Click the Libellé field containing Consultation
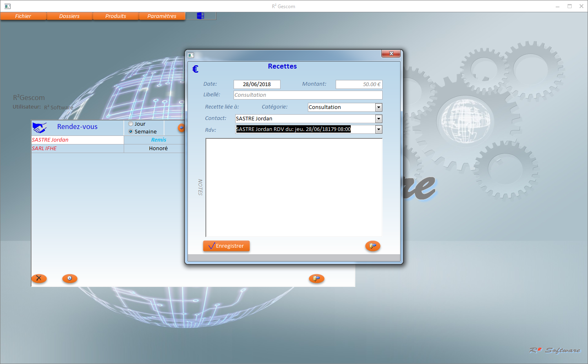Viewport: 588px width, 364px height. click(x=308, y=95)
